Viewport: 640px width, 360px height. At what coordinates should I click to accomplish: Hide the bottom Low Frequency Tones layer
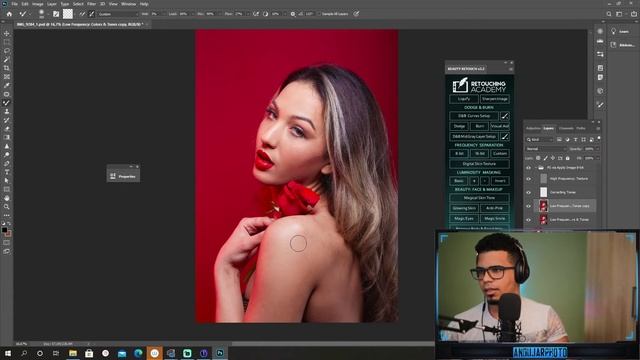529,220
